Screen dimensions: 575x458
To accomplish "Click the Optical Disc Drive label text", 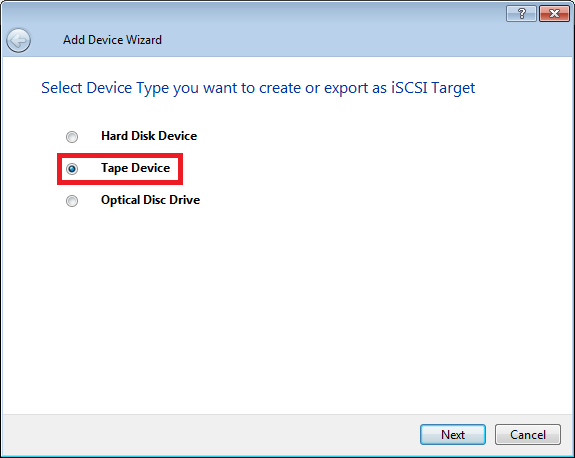I will (x=150, y=200).
